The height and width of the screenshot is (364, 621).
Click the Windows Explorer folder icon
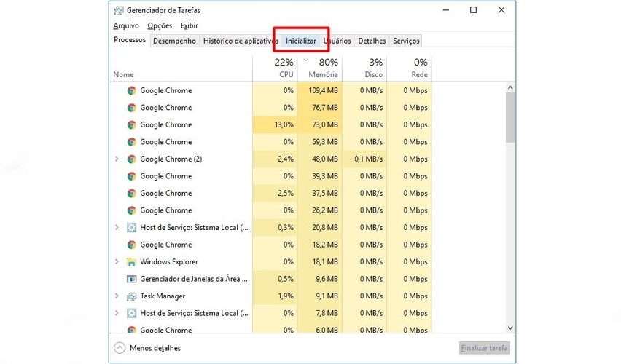pyautogui.click(x=131, y=262)
